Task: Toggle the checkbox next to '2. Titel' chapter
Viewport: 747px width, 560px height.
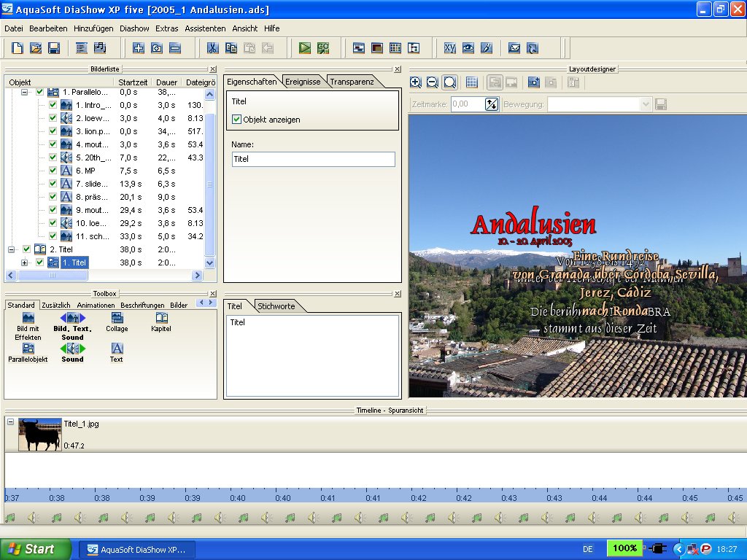Action: click(x=27, y=249)
